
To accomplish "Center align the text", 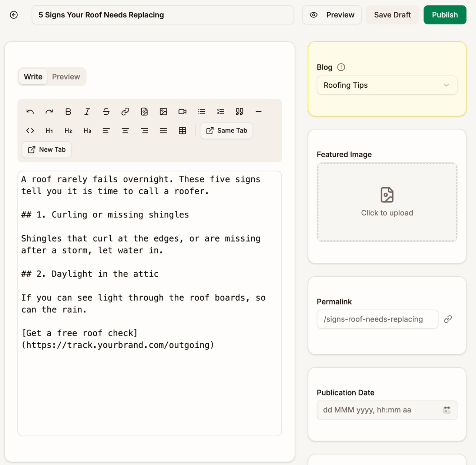I will point(125,131).
